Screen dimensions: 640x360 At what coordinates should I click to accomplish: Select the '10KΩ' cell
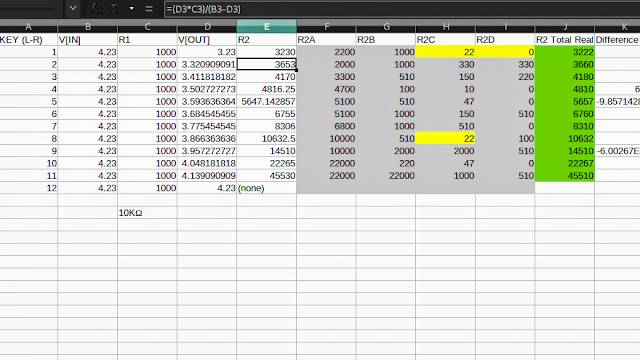[147, 213]
